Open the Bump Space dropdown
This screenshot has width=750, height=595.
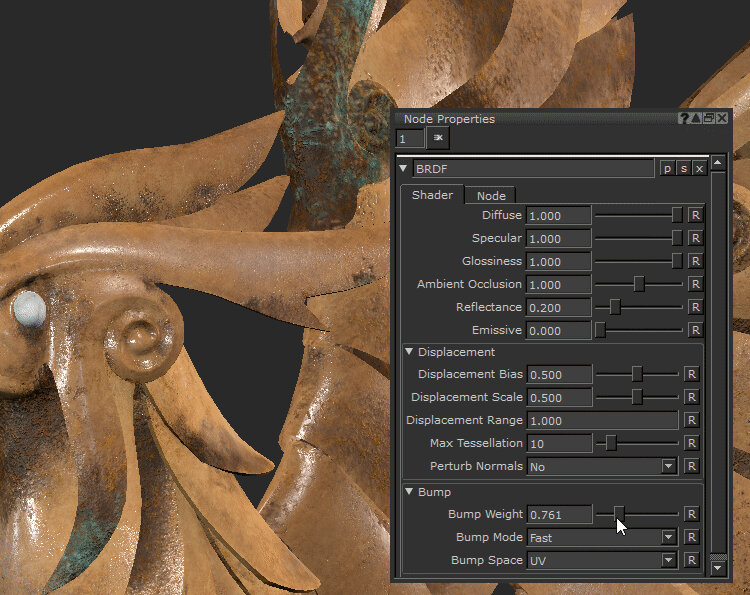click(x=668, y=560)
